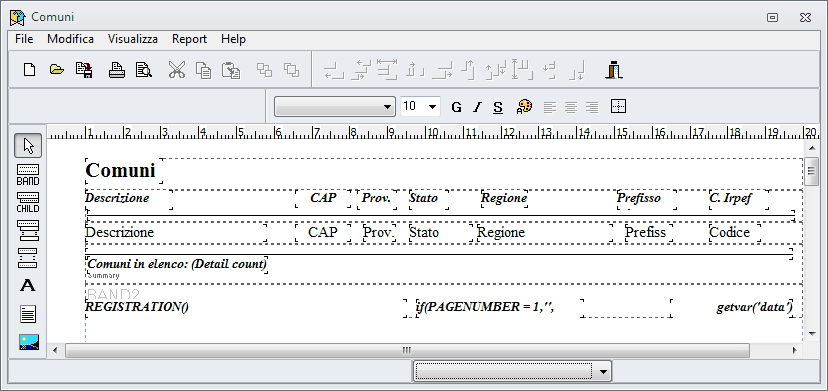This screenshot has width=828, height=391.
Task: Click the horizontal scrollbar's right arrow
Action: pos(795,350)
